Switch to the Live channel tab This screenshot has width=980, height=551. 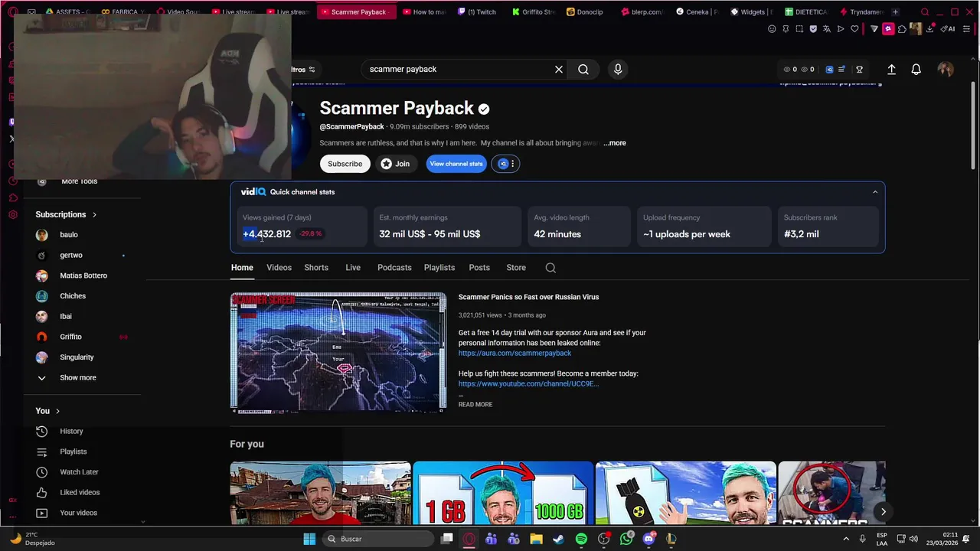pyautogui.click(x=353, y=268)
